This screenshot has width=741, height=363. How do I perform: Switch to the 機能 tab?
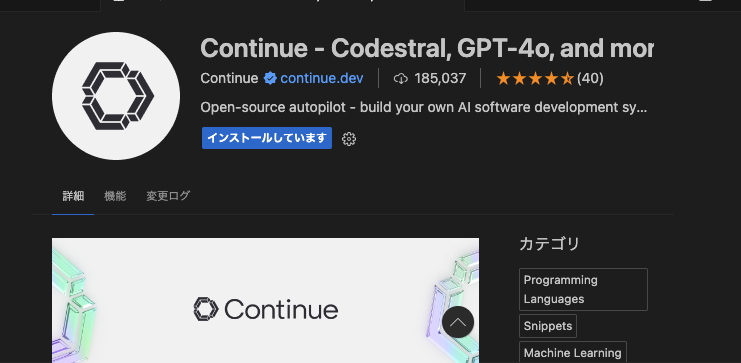[x=115, y=196]
